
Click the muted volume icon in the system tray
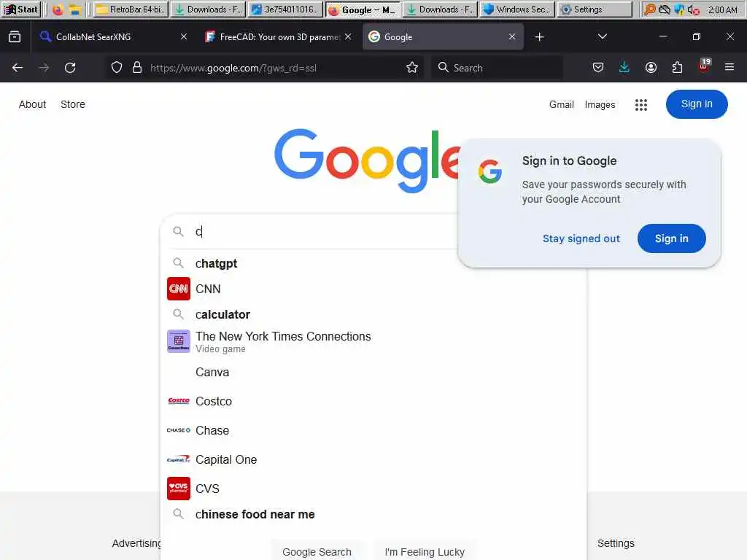[693, 9]
